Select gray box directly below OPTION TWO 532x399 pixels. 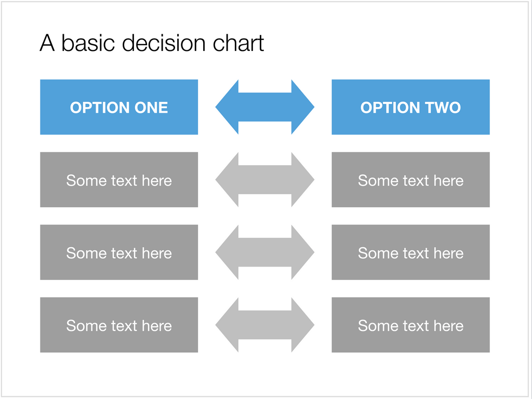coord(410,179)
